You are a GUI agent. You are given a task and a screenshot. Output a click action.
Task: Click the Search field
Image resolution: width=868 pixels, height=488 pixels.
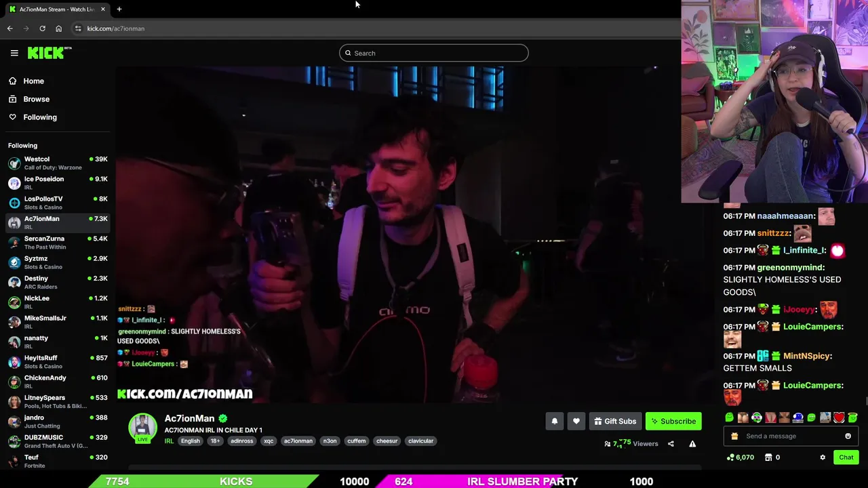[434, 53]
